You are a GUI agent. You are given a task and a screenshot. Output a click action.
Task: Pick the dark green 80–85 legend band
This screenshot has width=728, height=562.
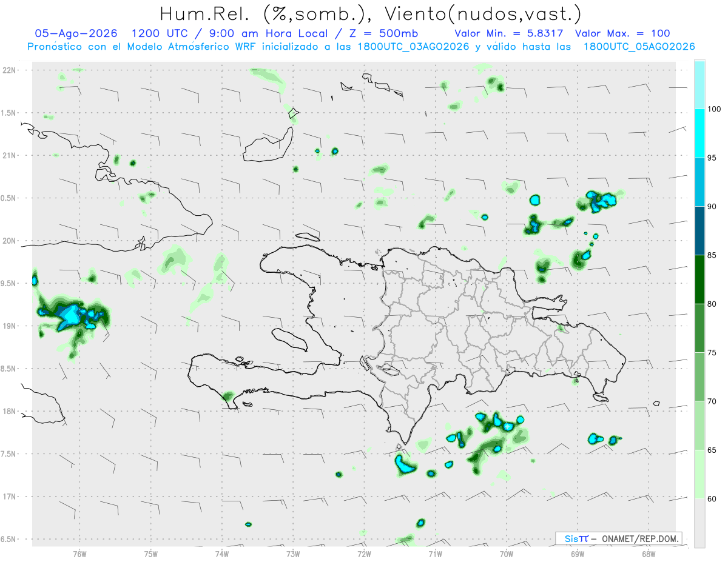point(699,279)
